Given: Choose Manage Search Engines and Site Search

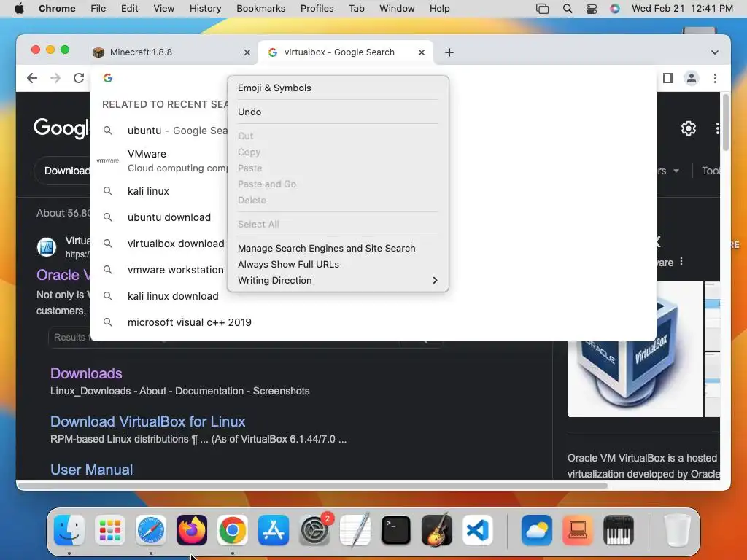Looking at the screenshot, I should coord(338,248).
